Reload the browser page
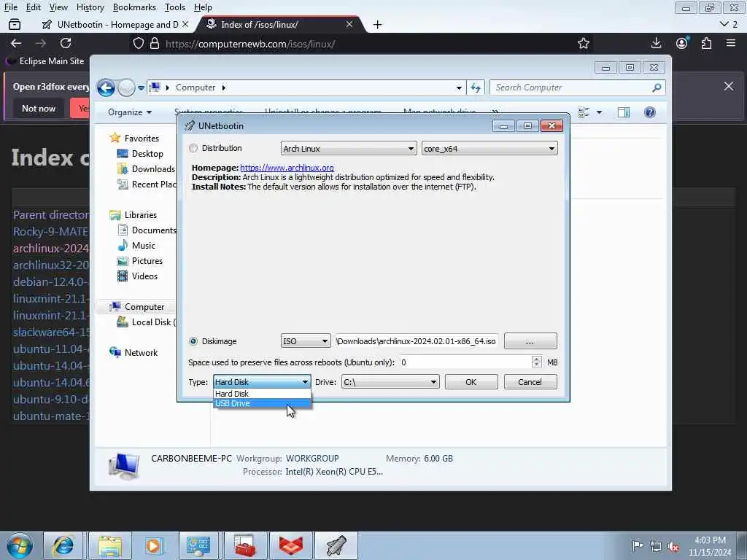This screenshot has height=560, width=747. (66, 43)
